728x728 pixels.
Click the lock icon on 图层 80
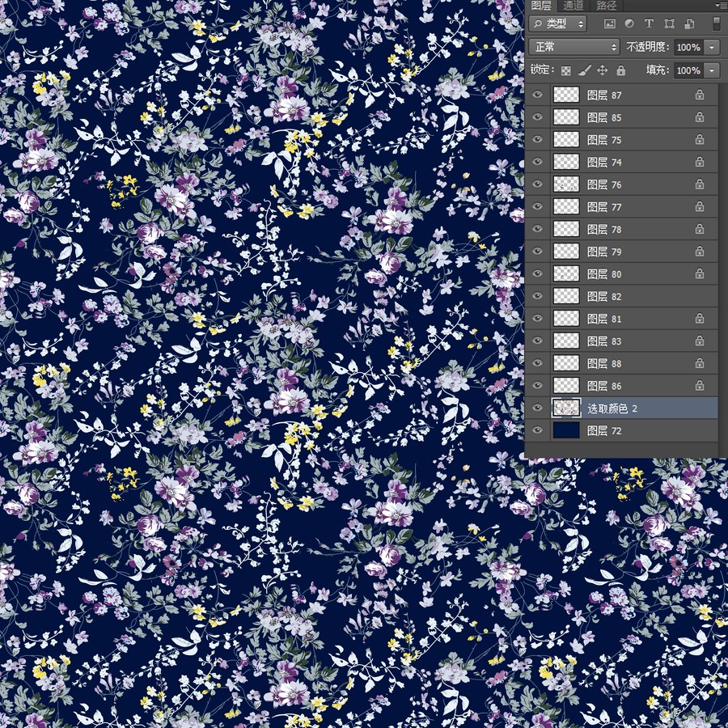(x=700, y=274)
